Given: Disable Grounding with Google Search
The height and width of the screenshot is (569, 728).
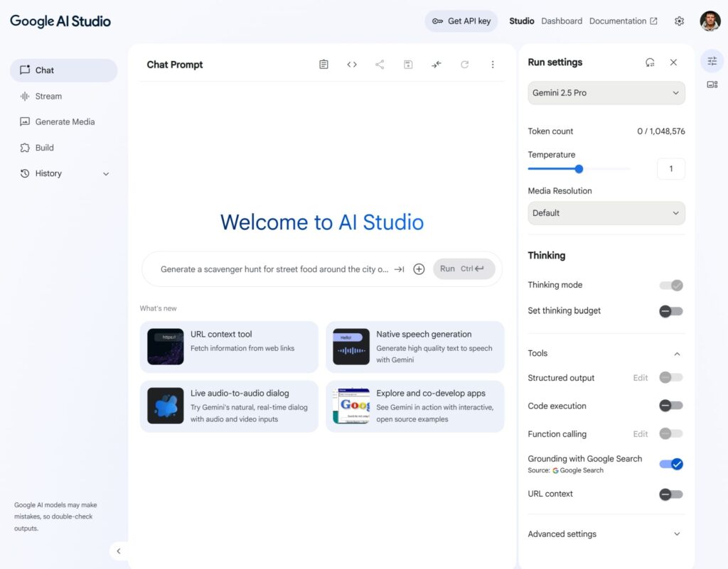Looking at the screenshot, I should pos(670,464).
